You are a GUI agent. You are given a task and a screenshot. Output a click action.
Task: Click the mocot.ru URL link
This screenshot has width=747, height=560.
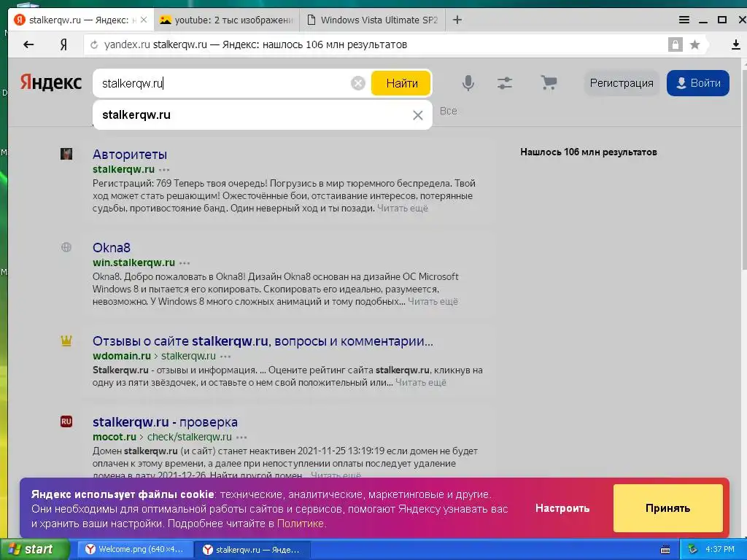[x=115, y=437]
